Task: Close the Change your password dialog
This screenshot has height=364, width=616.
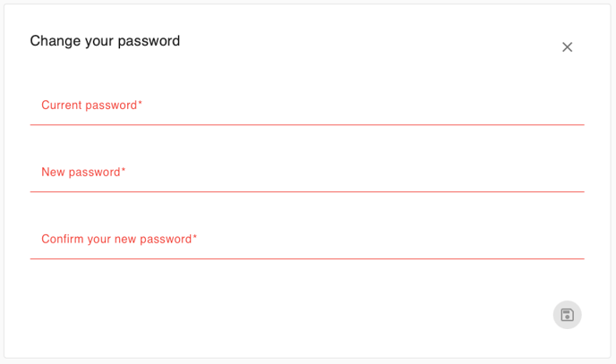Action: point(567,47)
